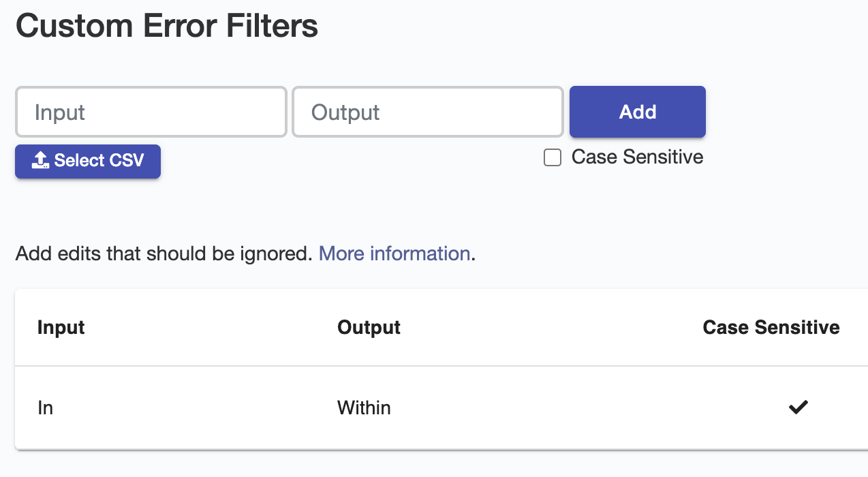This screenshot has width=868, height=477.
Task: Click the "Add edits that should be ignored" text
Action: pyautogui.click(x=164, y=253)
